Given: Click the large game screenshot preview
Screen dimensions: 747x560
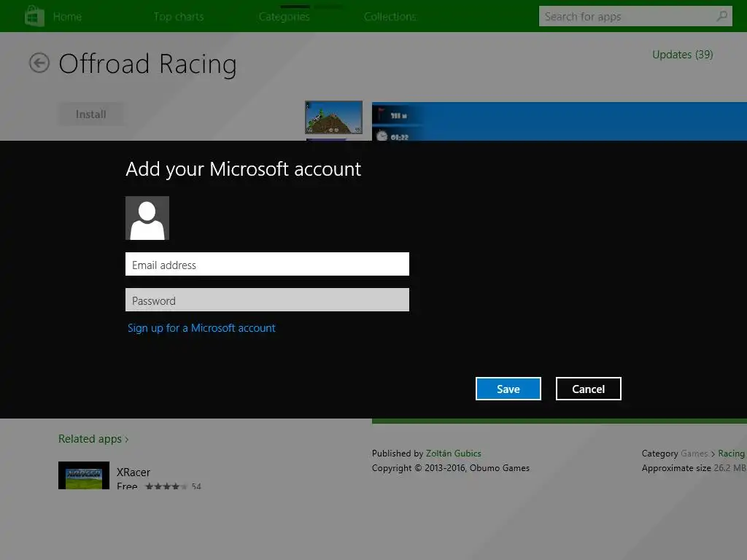Looking at the screenshot, I should coord(560,122).
